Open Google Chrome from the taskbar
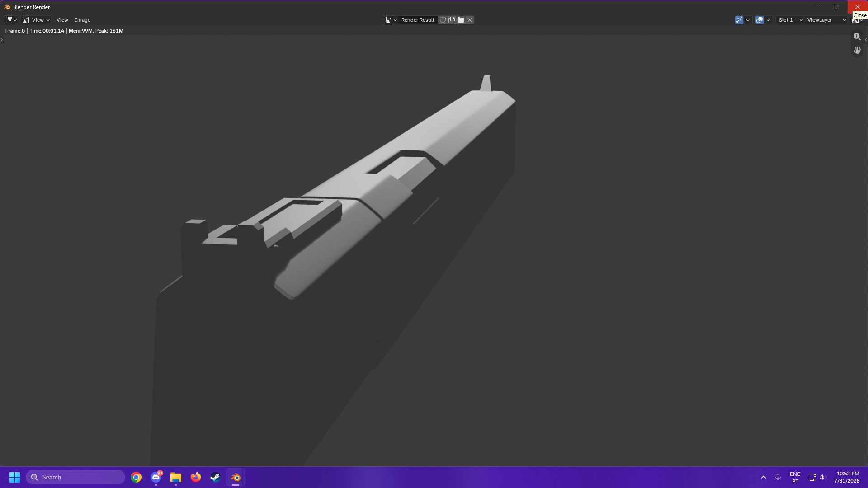 (136, 477)
